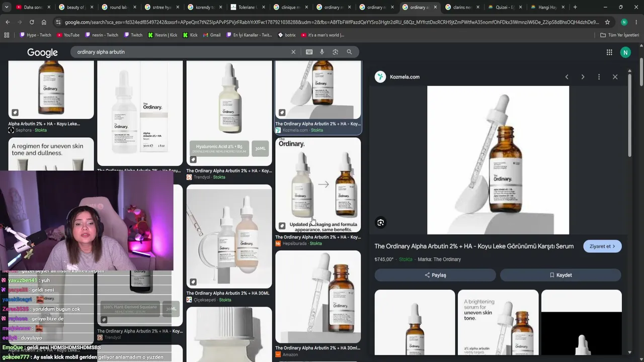Image resolution: width=644 pixels, height=362 pixels.
Task: Open the botrix bookmark
Action: 287,35
